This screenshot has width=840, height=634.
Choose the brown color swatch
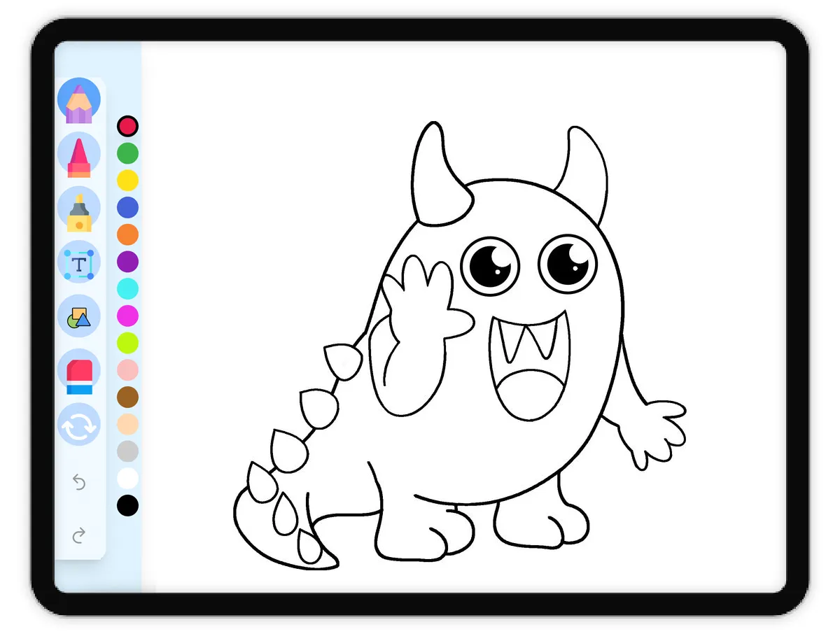(127, 397)
